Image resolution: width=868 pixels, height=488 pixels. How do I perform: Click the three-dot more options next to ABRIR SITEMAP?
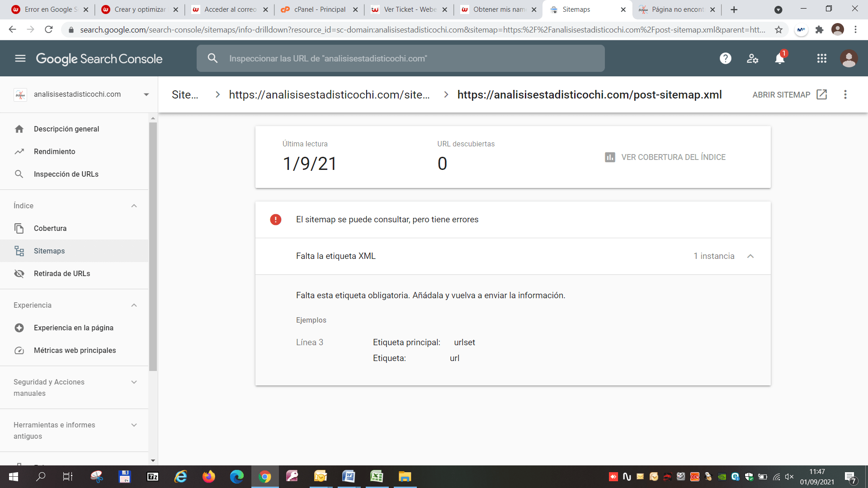coord(845,94)
